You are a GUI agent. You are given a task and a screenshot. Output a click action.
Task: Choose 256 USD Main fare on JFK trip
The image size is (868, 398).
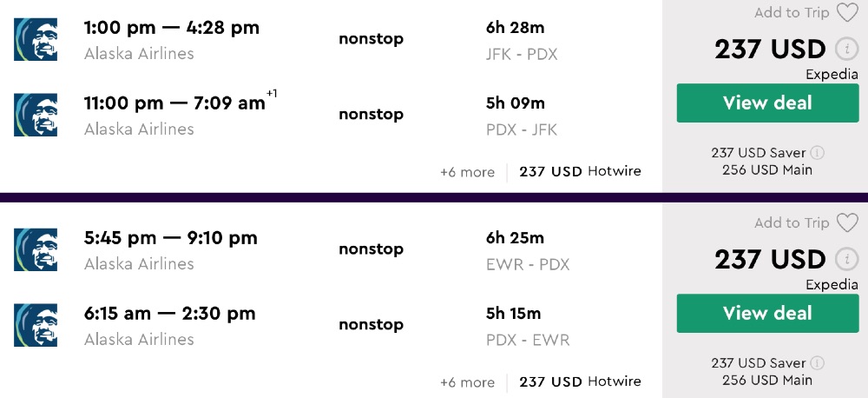767,169
